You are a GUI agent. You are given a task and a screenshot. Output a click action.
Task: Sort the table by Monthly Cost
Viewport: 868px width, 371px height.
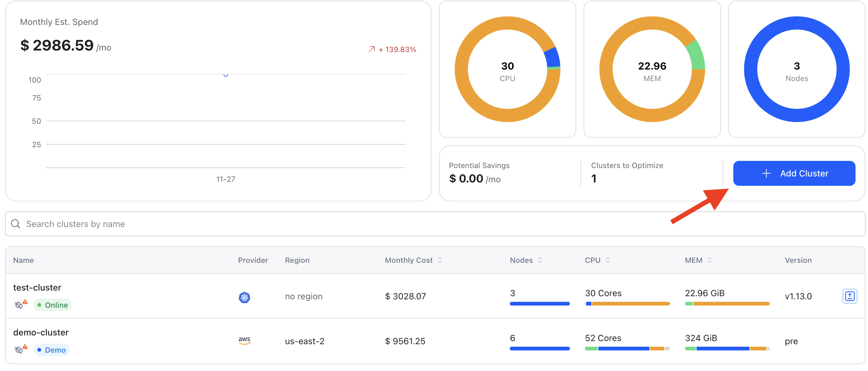(x=439, y=260)
